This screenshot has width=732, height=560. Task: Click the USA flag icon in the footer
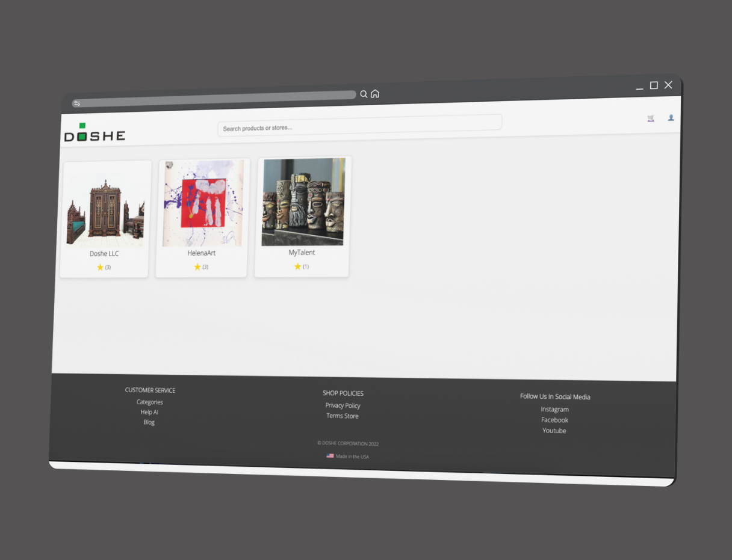(330, 455)
